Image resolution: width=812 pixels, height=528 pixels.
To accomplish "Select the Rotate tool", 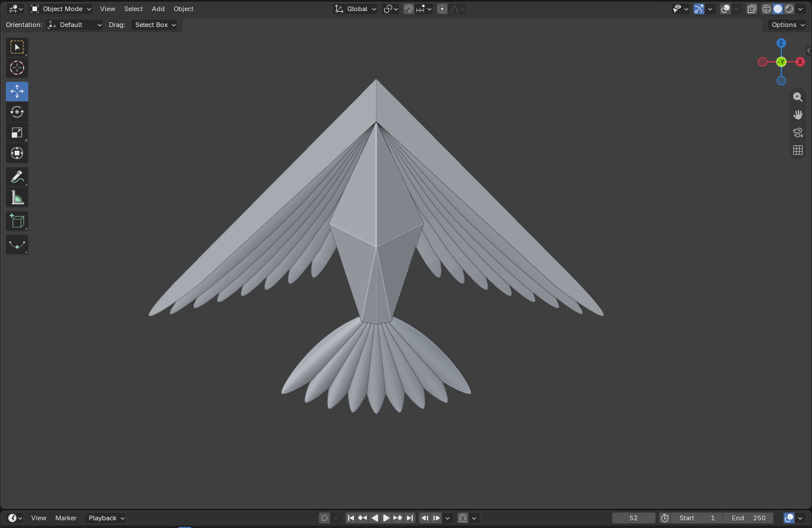I will click(x=17, y=112).
